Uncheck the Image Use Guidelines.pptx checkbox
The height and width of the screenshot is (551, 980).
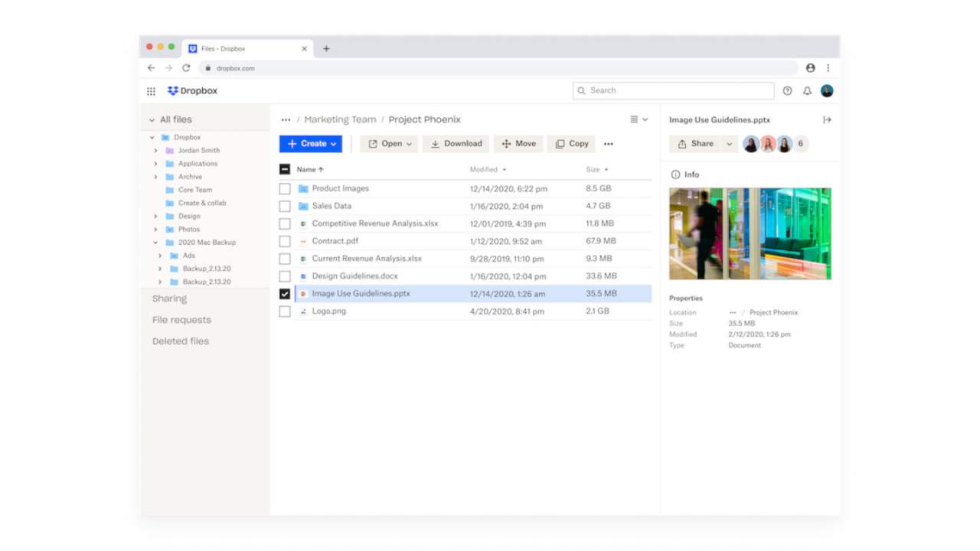pyautogui.click(x=285, y=294)
